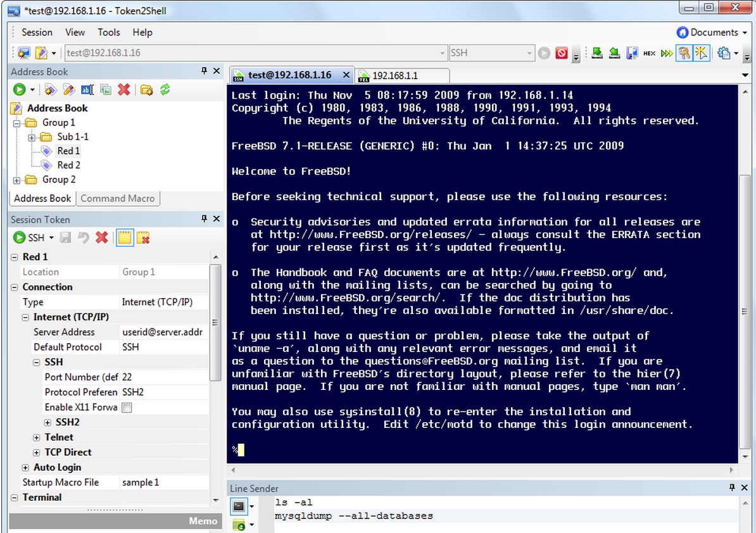The width and height of the screenshot is (756, 533).
Task: Click the terminal horizontal scrollbar right arrow
Action: (x=731, y=470)
